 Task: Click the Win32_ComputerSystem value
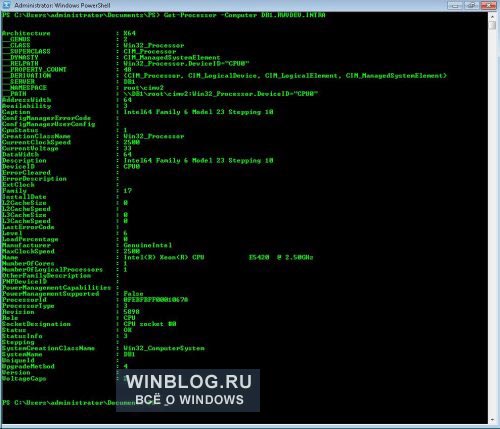point(164,348)
